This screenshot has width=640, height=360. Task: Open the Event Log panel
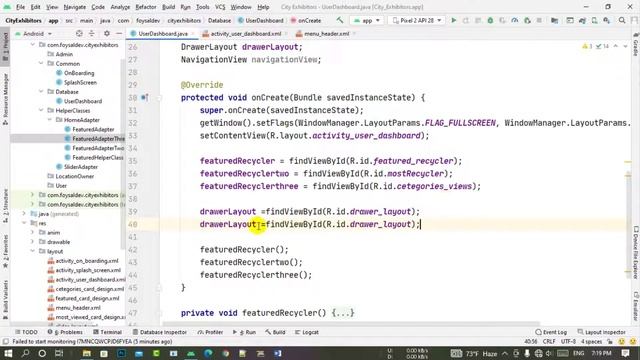pyautogui.click(x=551, y=332)
